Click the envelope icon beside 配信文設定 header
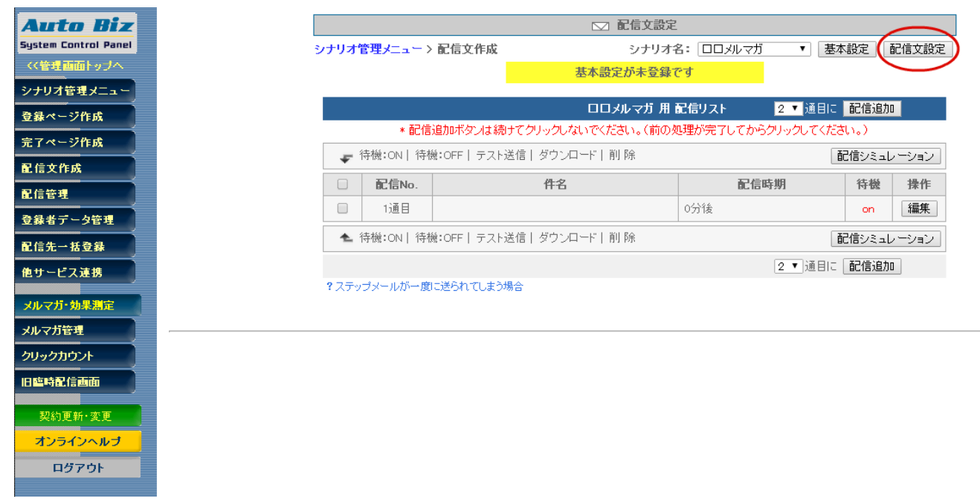 pos(600,26)
